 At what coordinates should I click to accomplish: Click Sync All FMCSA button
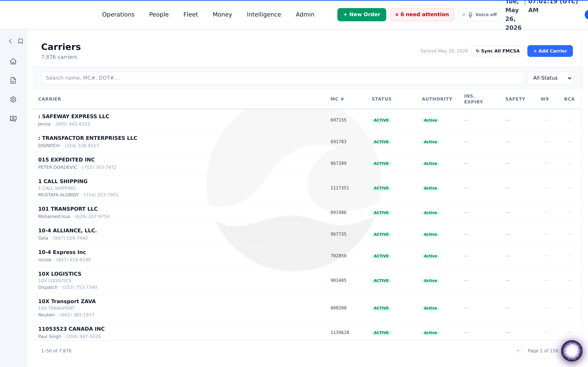[x=498, y=51]
